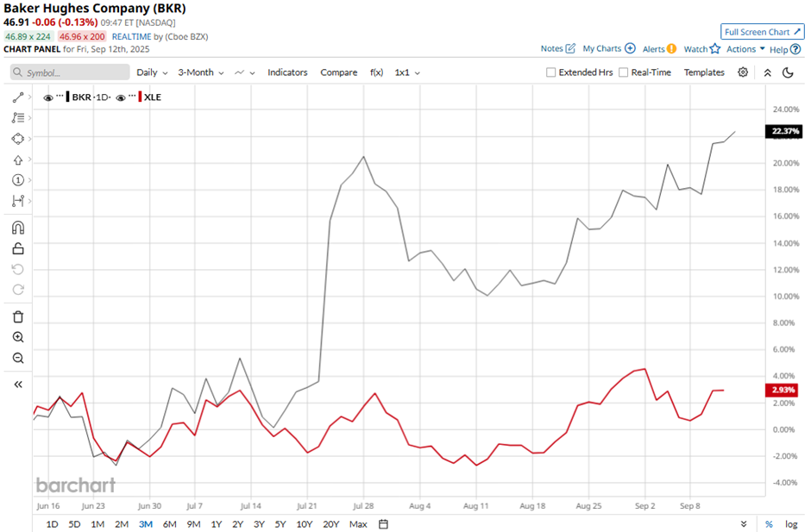Open the chart type line dropdown
The width and height of the screenshot is (811, 532).
tap(245, 73)
